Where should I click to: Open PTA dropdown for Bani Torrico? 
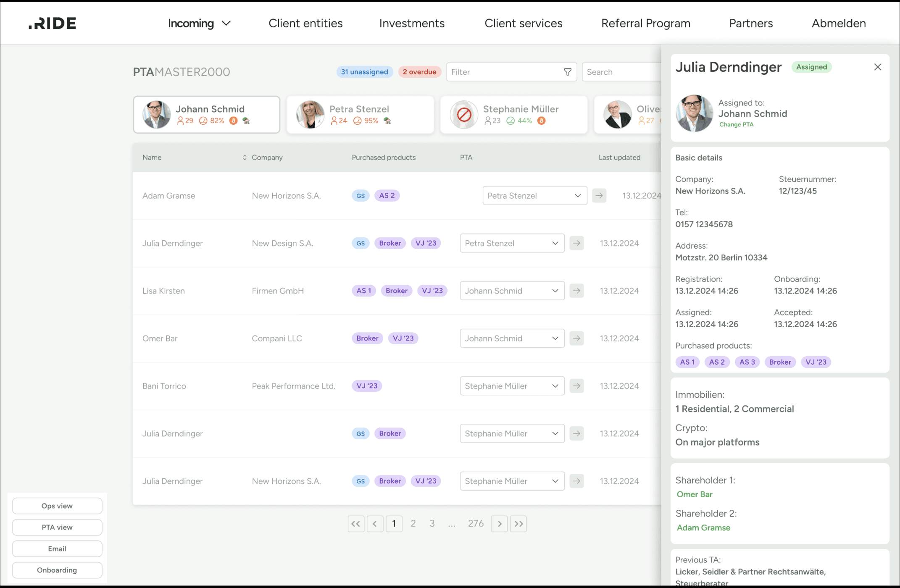point(511,386)
